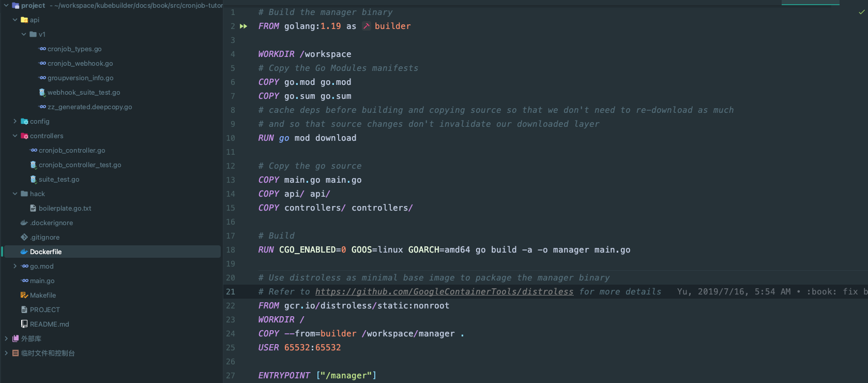
Task: Open cronjob_types.go from the tree
Action: [74, 49]
